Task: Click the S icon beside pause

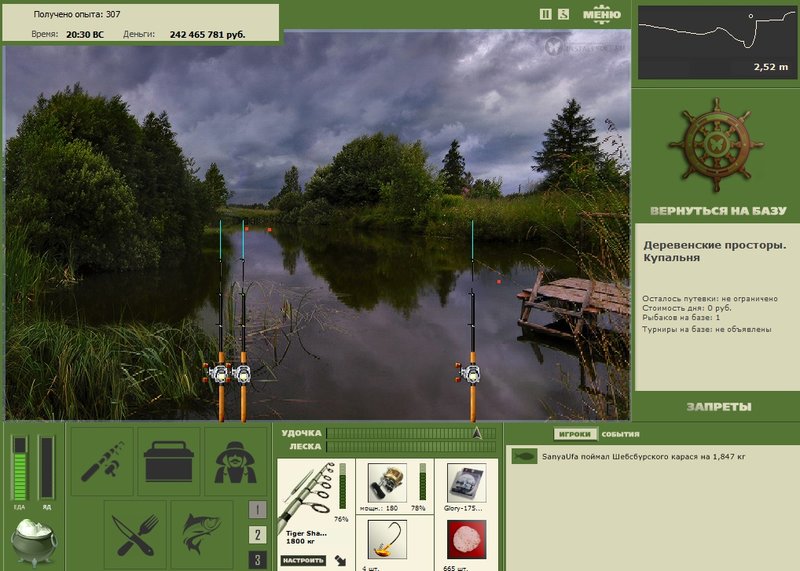Action: click(563, 14)
